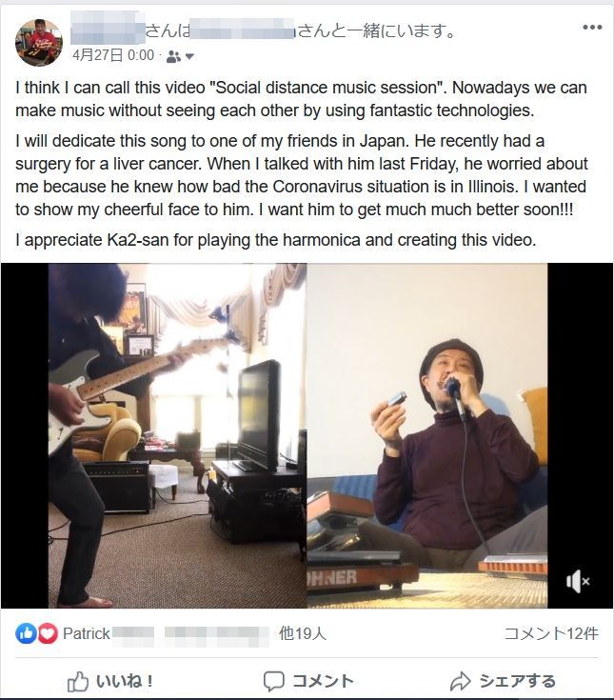Open the audience privacy dropdown arrow
The image size is (614, 700).
coord(189,56)
